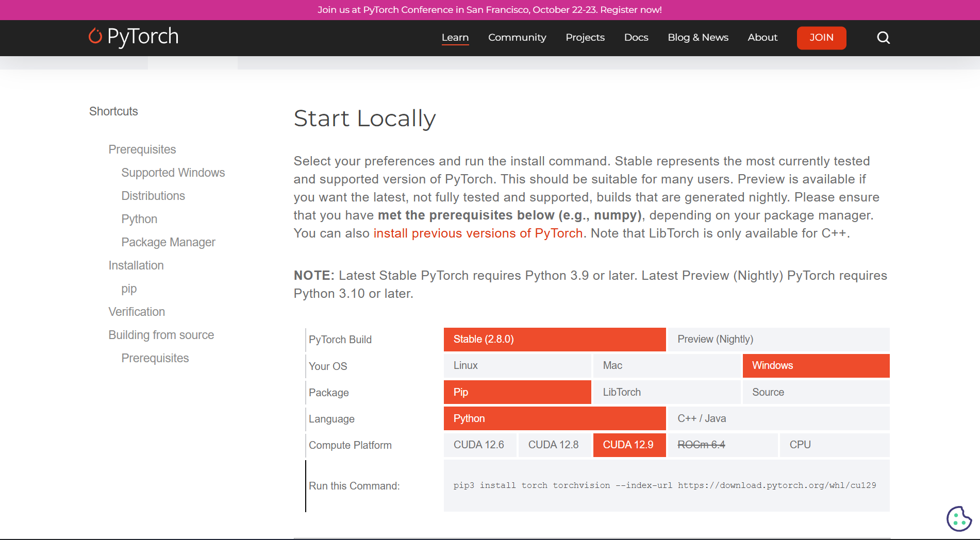
Task: Select Python language option
Action: click(x=555, y=418)
